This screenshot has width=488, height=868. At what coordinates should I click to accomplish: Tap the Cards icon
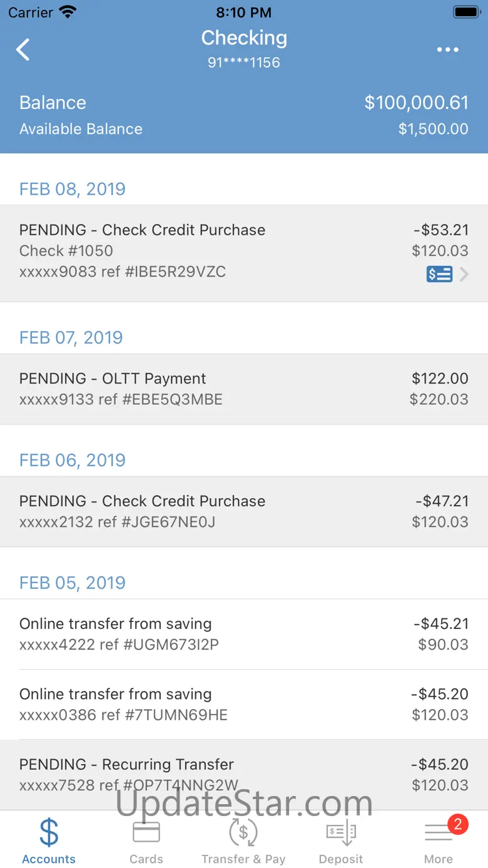pyautogui.click(x=146, y=832)
